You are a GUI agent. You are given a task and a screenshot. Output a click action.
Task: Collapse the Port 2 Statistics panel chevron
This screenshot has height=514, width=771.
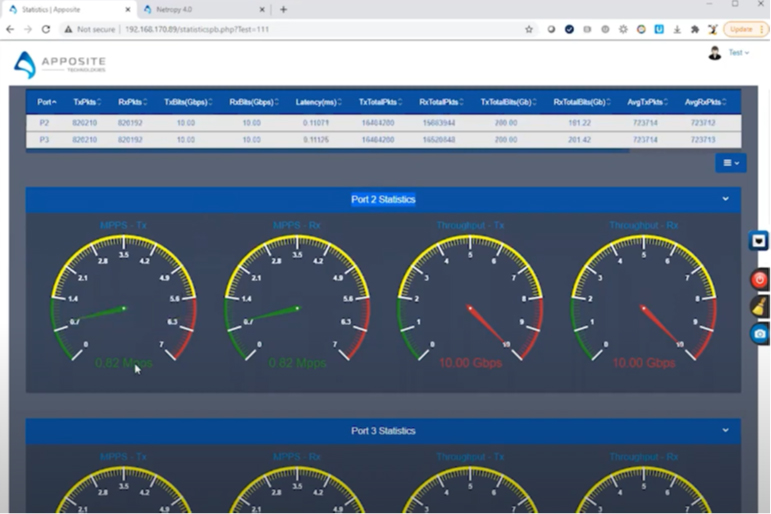point(725,199)
